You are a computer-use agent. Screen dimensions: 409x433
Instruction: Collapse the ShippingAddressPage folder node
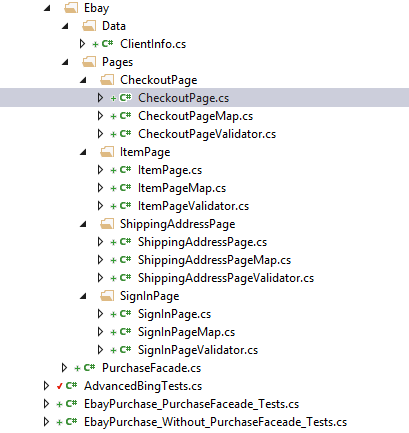tap(83, 224)
